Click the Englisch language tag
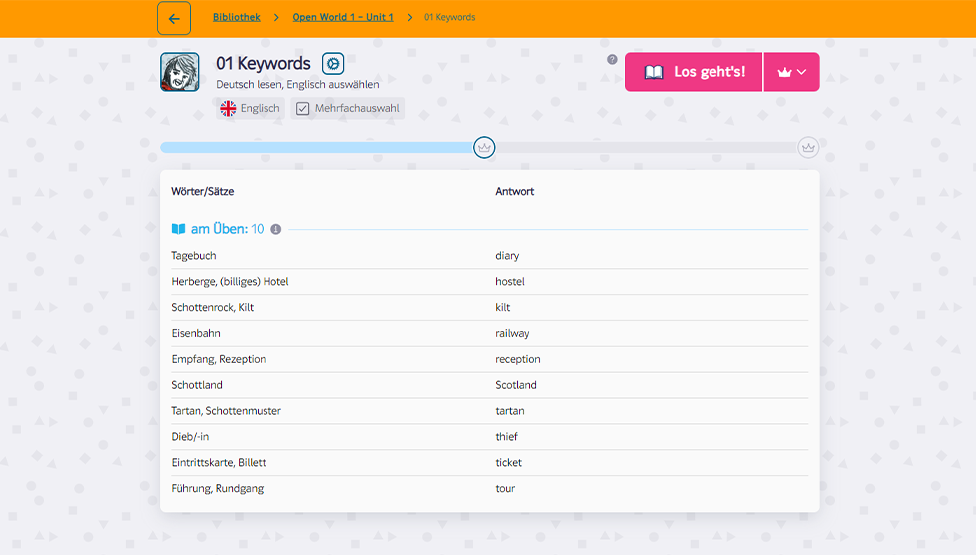This screenshot has width=976, height=555. (260, 108)
